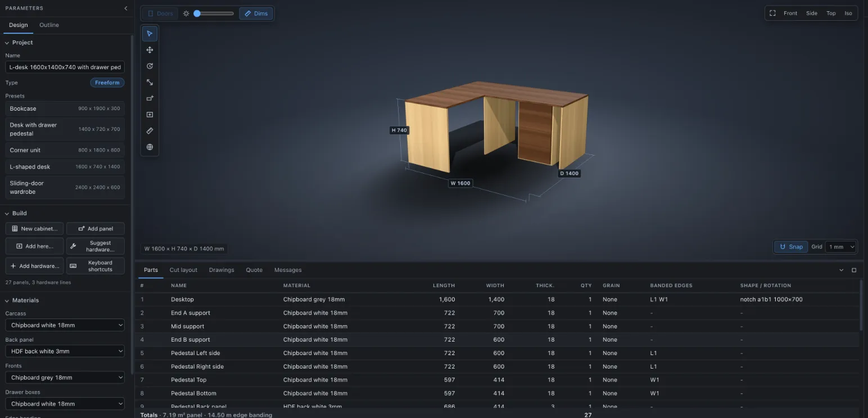Toggle the Snap button
This screenshot has height=418, width=868.
[791, 247]
